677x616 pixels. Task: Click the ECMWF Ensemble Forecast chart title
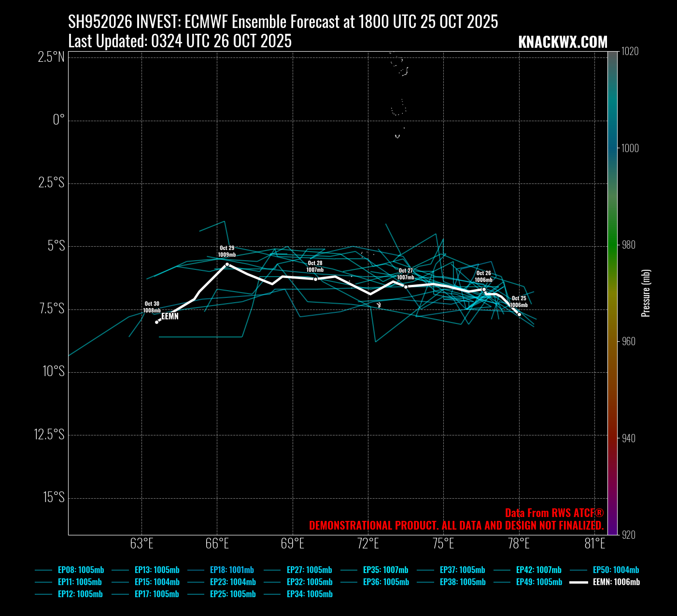pyautogui.click(x=283, y=22)
